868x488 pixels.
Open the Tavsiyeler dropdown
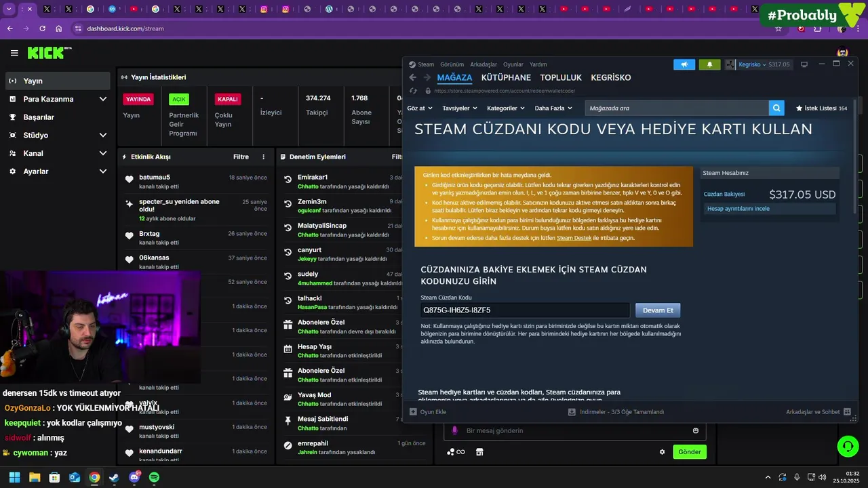(460, 108)
